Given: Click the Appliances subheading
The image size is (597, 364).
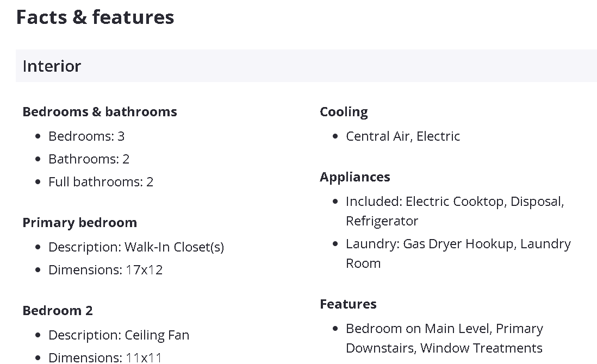Looking at the screenshot, I should [x=355, y=177].
